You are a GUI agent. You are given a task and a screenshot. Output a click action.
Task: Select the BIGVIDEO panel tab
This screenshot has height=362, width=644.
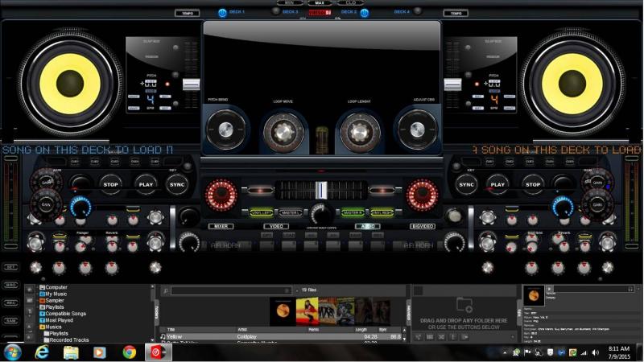(x=423, y=226)
